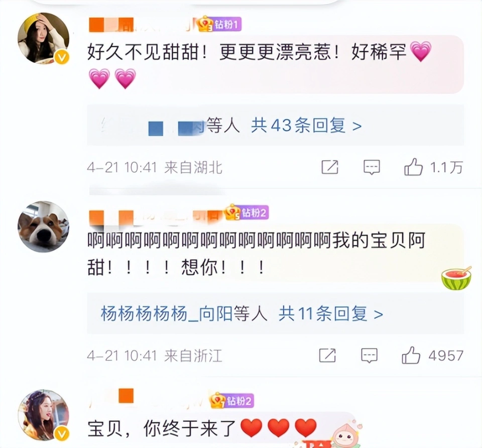Like the comment with 4957 likes
The image size is (482, 448).
click(x=411, y=355)
